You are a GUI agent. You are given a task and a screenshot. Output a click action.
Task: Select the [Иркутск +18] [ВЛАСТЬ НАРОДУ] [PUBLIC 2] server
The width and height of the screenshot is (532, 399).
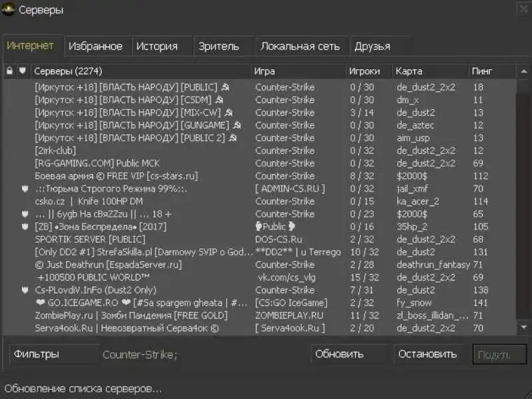[260, 138]
